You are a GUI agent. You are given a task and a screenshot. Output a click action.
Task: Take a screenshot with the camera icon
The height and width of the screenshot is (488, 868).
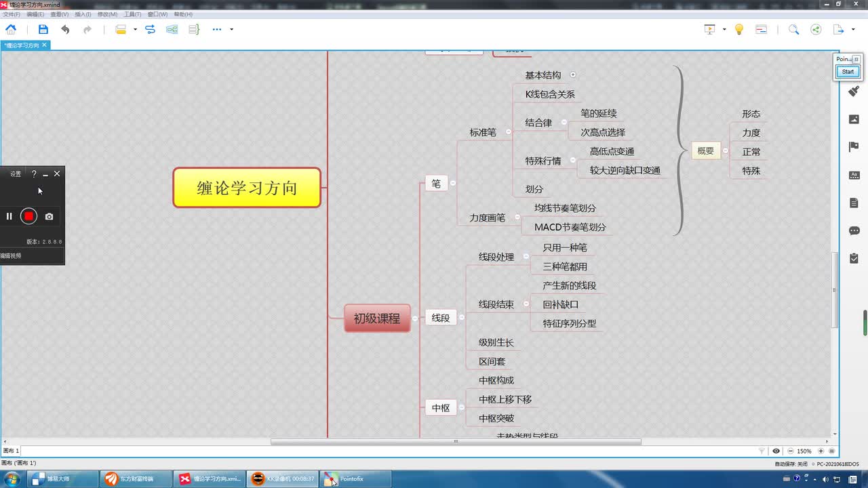coord(49,217)
